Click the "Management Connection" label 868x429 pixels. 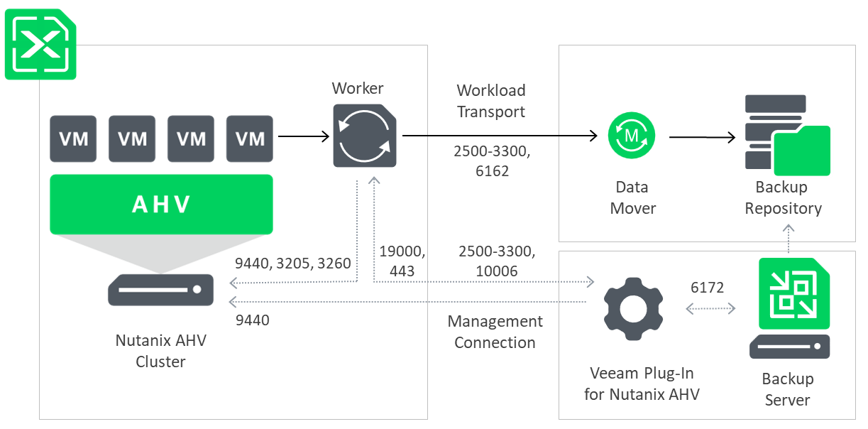[495, 332]
